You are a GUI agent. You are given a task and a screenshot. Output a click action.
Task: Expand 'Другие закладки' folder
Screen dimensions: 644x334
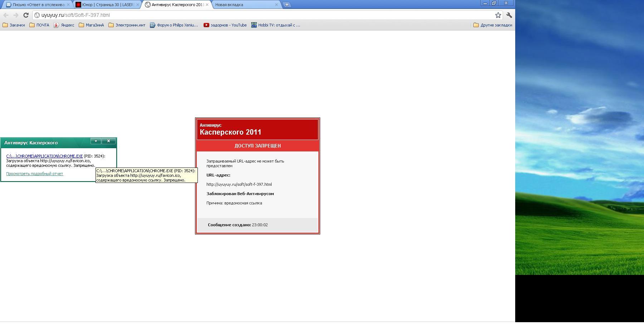click(x=493, y=25)
